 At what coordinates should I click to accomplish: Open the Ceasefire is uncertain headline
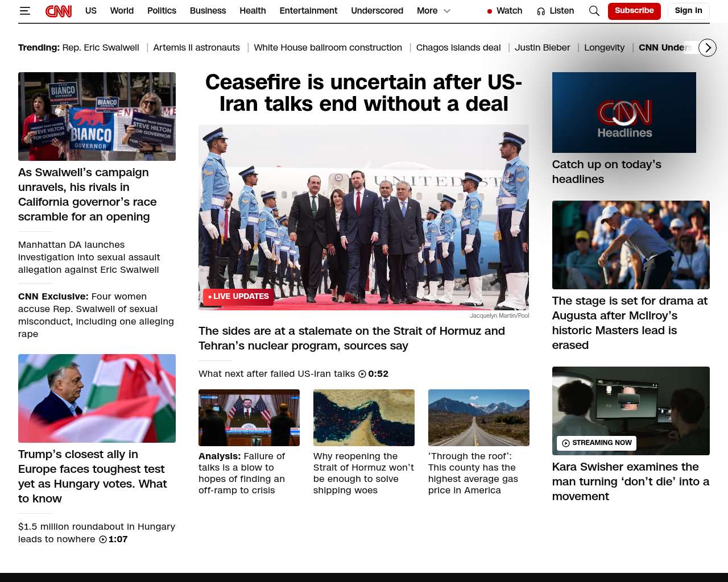pos(363,93)
